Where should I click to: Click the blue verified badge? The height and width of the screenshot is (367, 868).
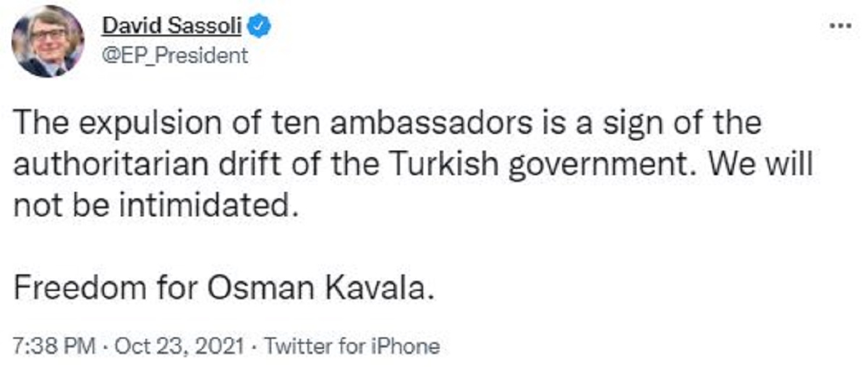click(x=260, y=27)
